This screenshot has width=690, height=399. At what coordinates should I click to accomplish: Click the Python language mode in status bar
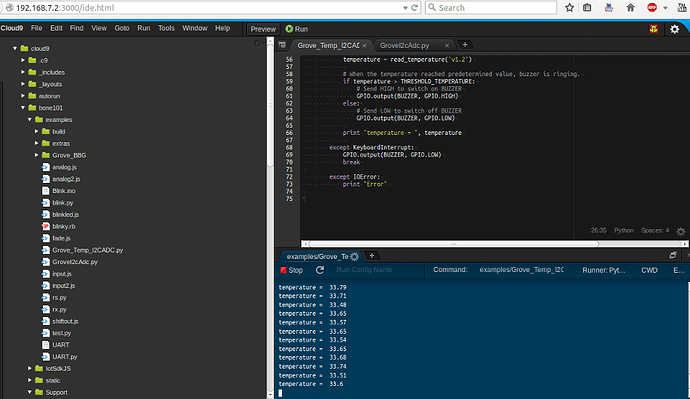point(624,231)
